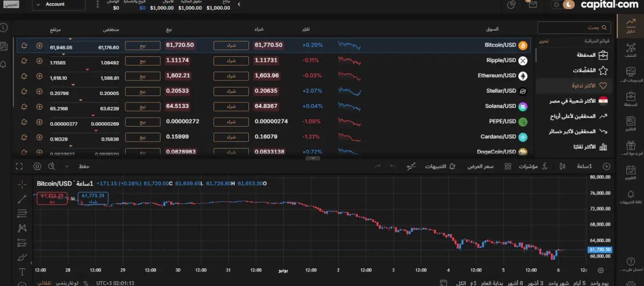Open 1ساعة timeframe dropdown
This screenshot has height=286, width=644.
[x=584, y=166]
